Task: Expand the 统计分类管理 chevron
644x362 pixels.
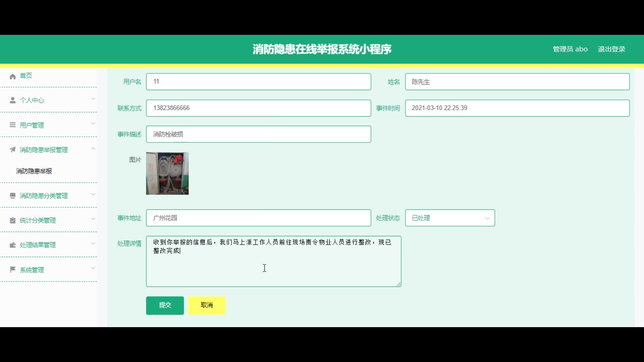Action: pyautogui.click(x=93, y=219)
